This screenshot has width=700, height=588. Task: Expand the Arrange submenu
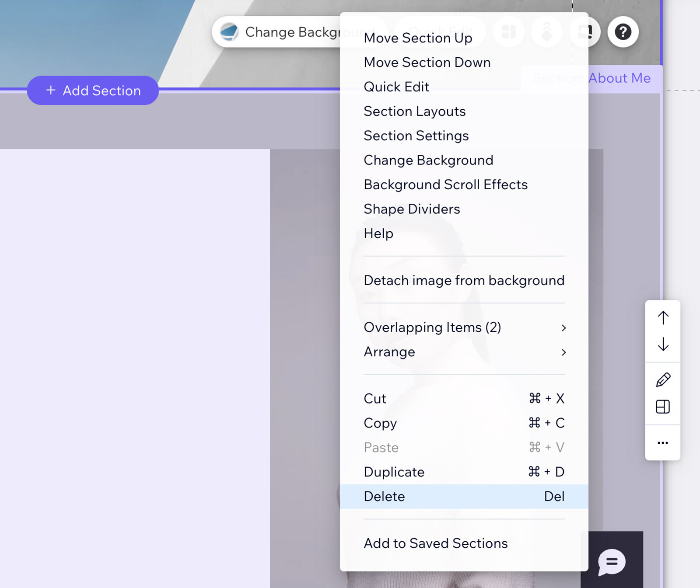click(464, 352)
